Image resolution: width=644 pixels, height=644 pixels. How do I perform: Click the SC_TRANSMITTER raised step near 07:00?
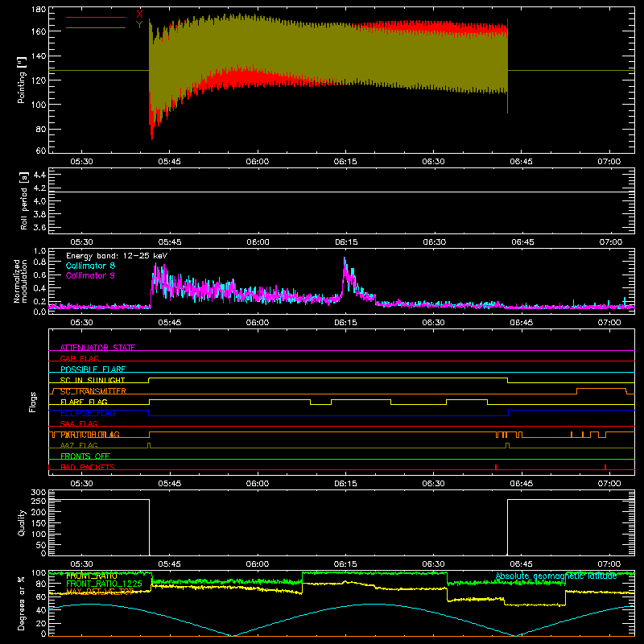pos(601,389)
